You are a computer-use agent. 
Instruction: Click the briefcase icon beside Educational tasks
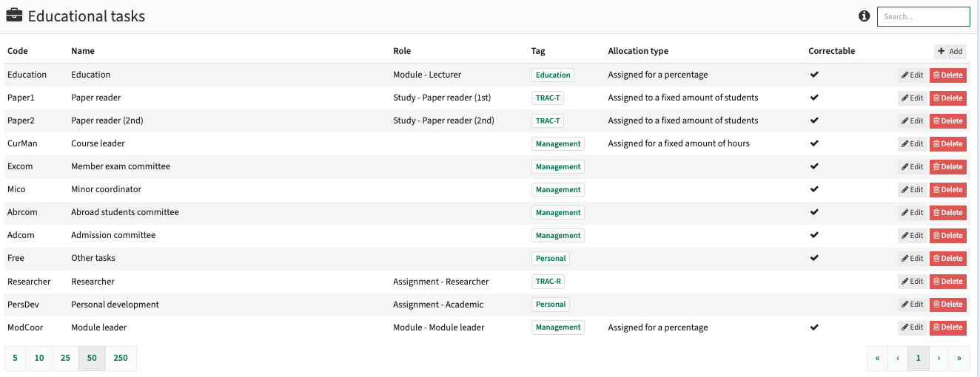click(14, 16)
